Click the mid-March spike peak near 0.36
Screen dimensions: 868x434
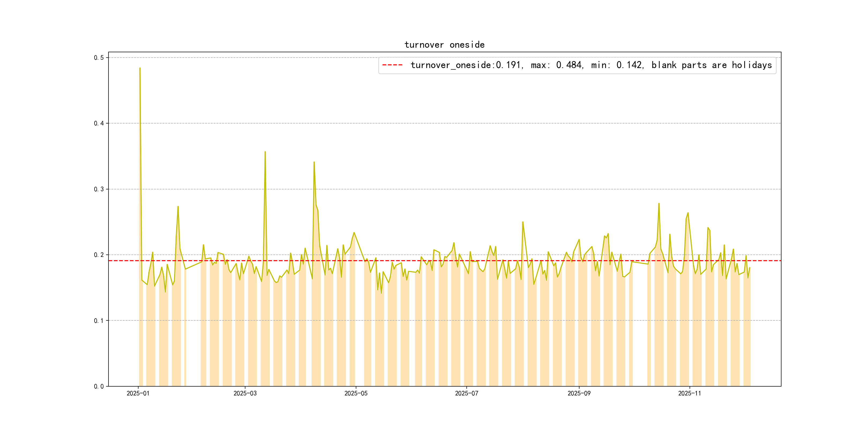265,152
